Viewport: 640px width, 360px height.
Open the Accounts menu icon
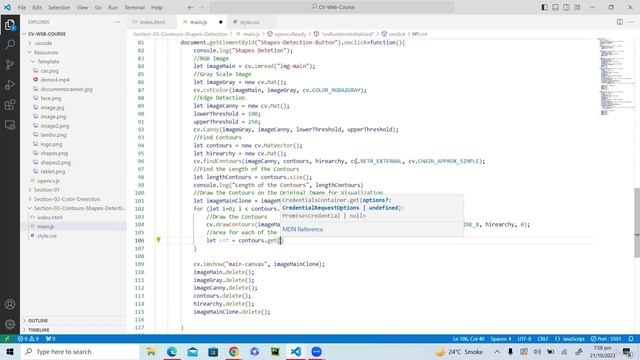pyautogui.click(x=10, y=304)
